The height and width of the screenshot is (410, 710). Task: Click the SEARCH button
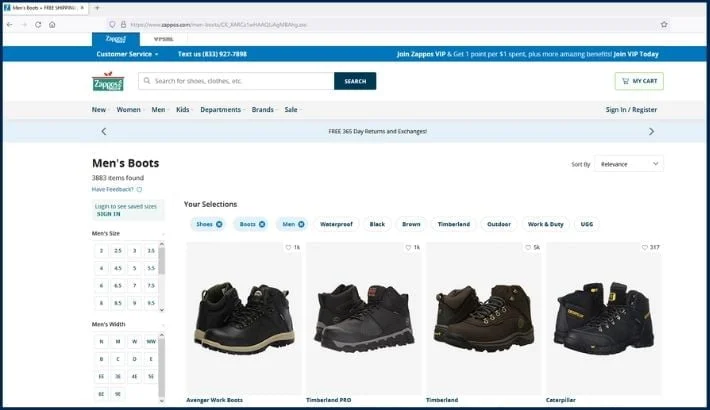point(355,81)
